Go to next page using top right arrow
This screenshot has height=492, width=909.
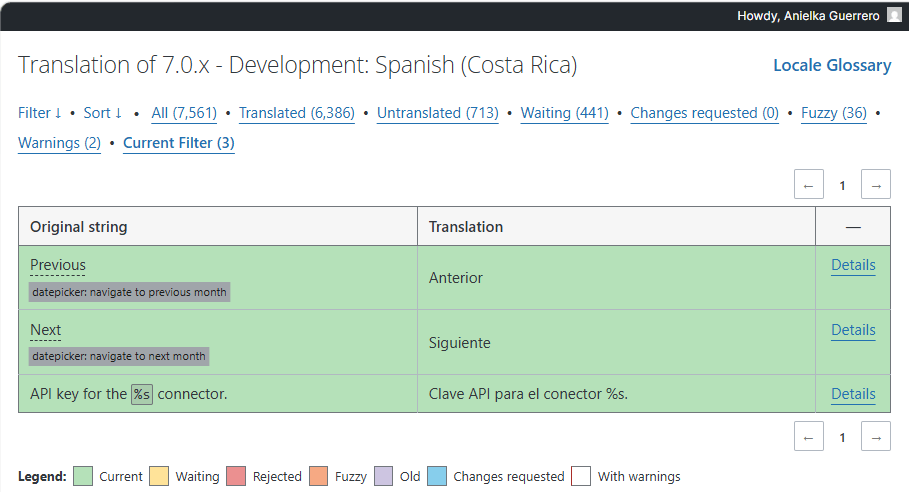pyautogui.click(x=876, y=185)
